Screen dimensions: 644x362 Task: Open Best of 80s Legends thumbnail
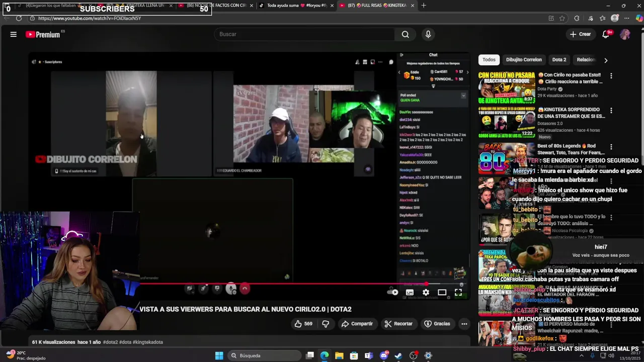[x=507, y=158]
